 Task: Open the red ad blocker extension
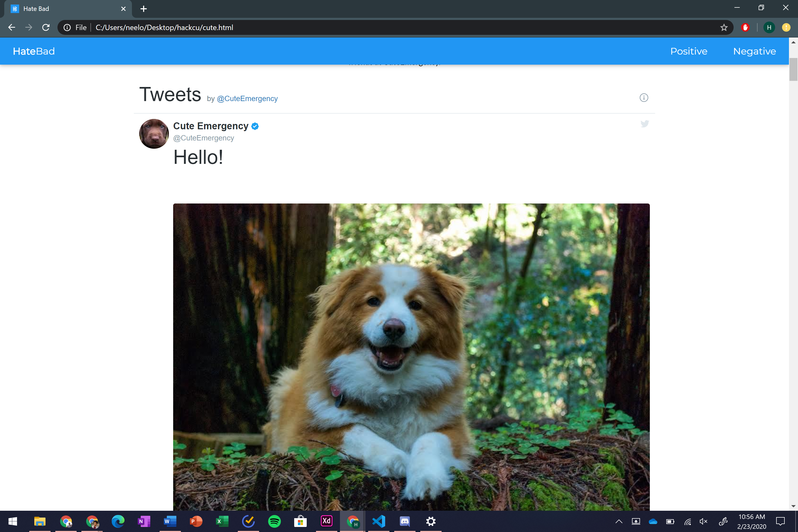[745, 27]
